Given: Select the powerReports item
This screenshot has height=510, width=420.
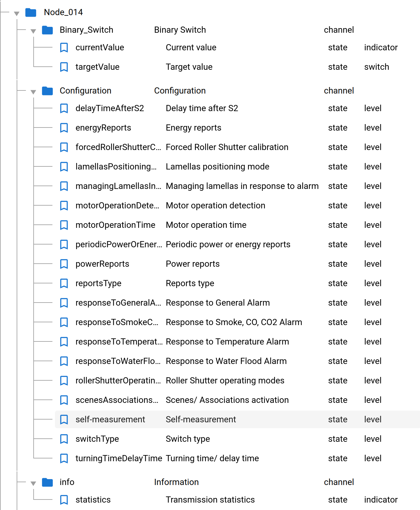Looking at the screenshot, I should [x=102, y=264].
